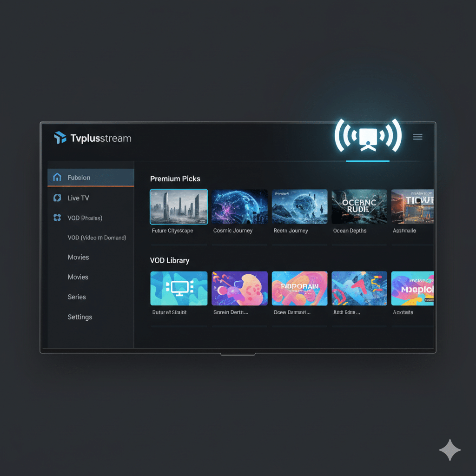Click the VOD Library section heading

[170, 260]
